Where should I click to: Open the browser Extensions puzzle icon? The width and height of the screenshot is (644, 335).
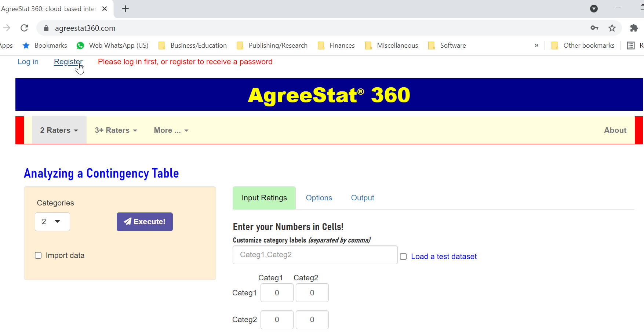(634, 28)
